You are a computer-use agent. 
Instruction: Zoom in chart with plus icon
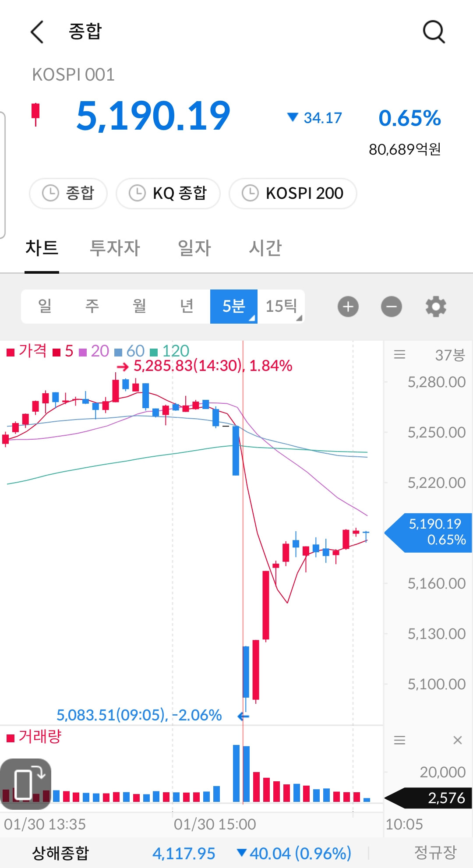click(x=348, y=307)
